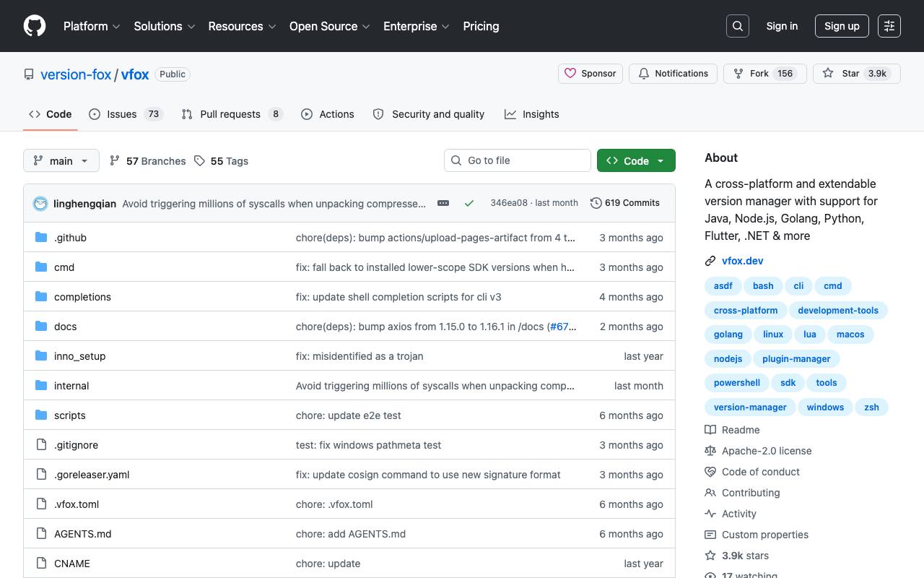Switch to the Code tab
The image size is (924, 578).
click(51, 114)
